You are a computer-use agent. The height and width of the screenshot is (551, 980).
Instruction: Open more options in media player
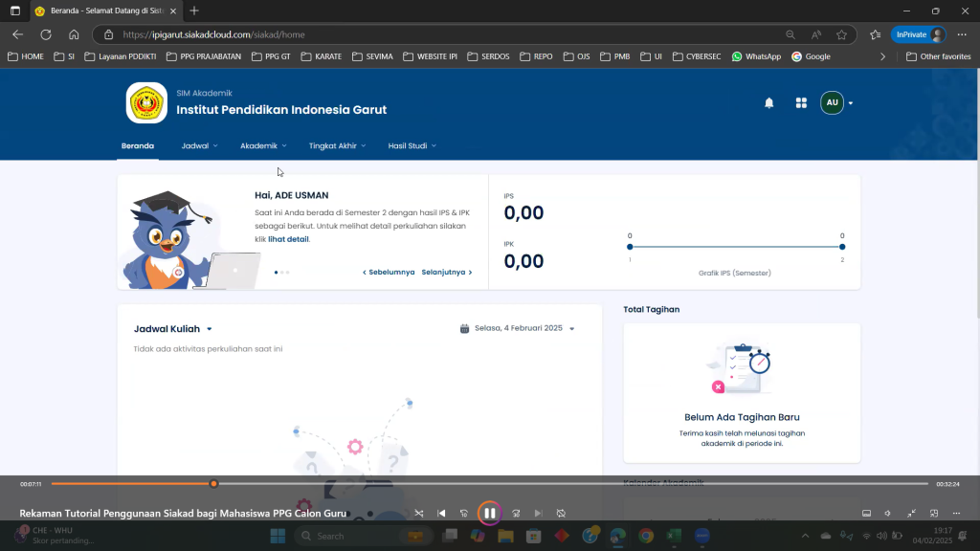[956, 514]
